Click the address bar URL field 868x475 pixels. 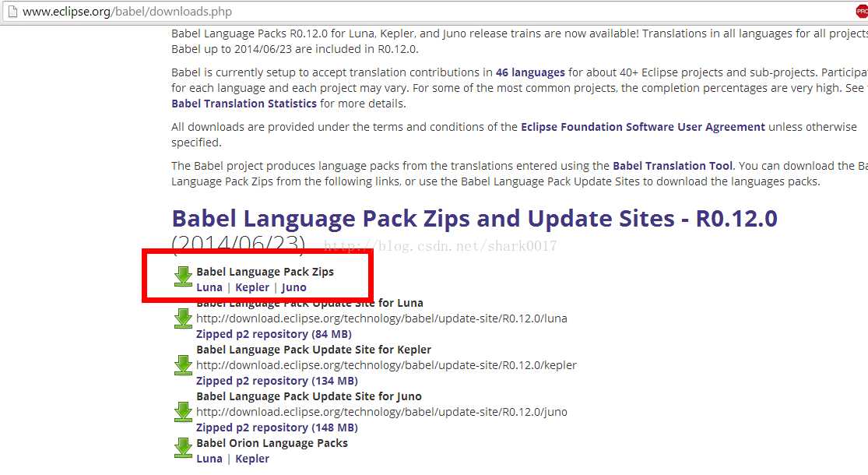click(432, 12)
